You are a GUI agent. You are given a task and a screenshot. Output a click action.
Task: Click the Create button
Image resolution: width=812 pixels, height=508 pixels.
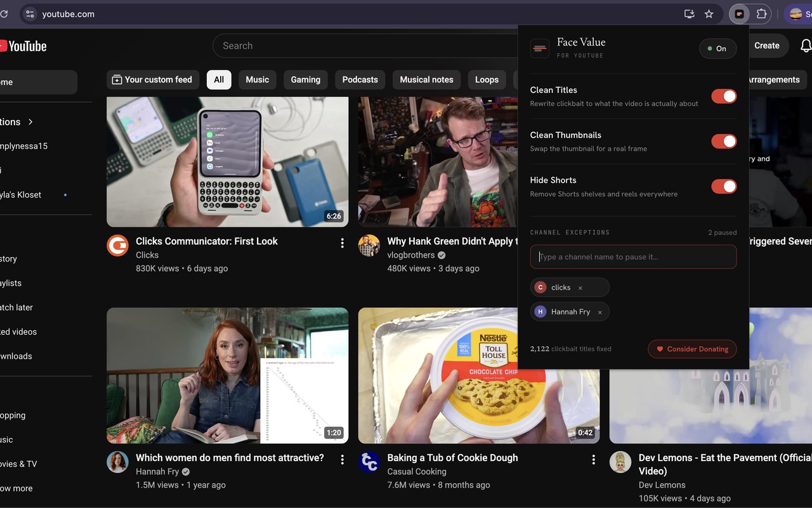click(x=767, y=46)
